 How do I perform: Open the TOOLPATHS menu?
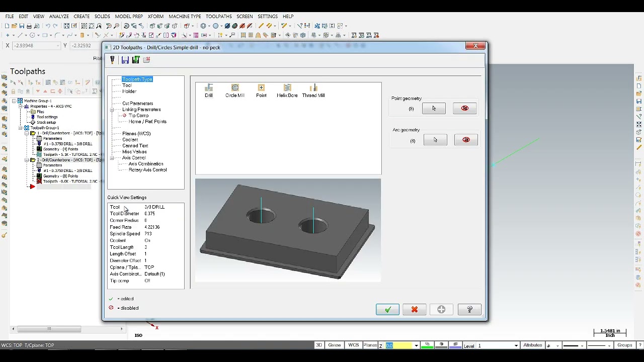pos(219,17)
